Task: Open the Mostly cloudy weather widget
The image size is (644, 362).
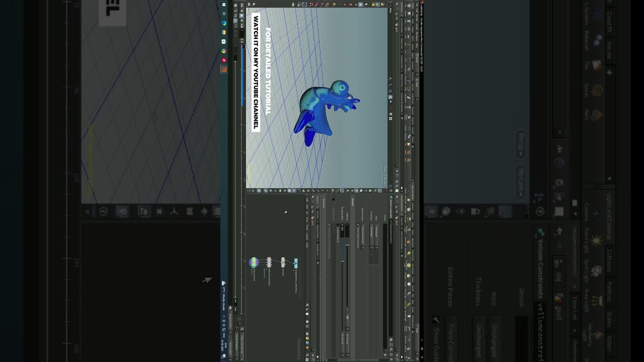Action: point(224,295)
